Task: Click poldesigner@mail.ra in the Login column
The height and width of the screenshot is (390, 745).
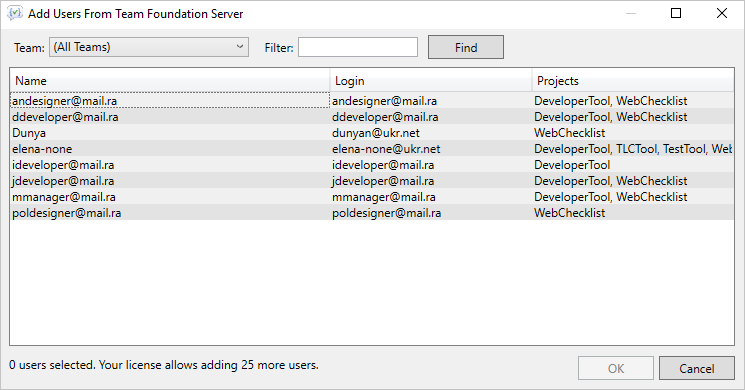Action: [386, 213]
